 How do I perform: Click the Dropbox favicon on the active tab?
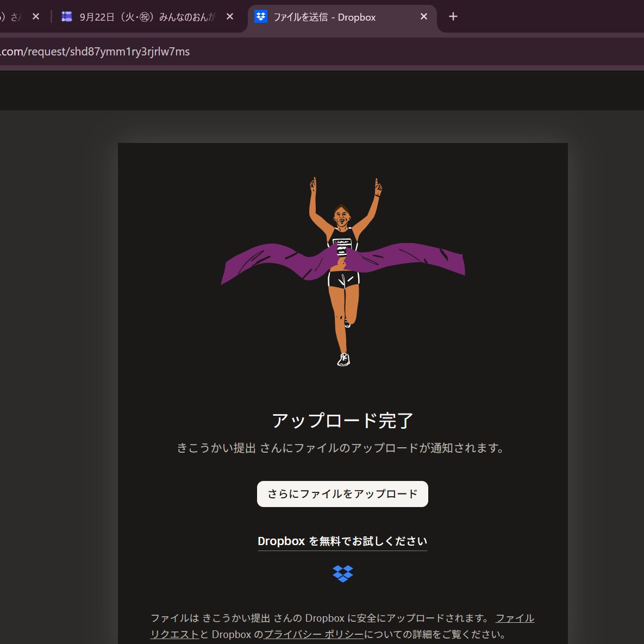[261, 16]
